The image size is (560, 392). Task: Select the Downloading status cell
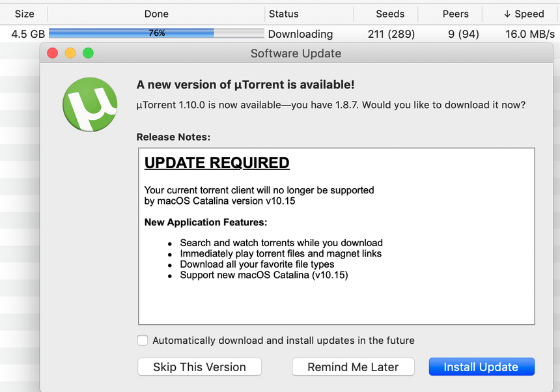click(x=300, y=34)
